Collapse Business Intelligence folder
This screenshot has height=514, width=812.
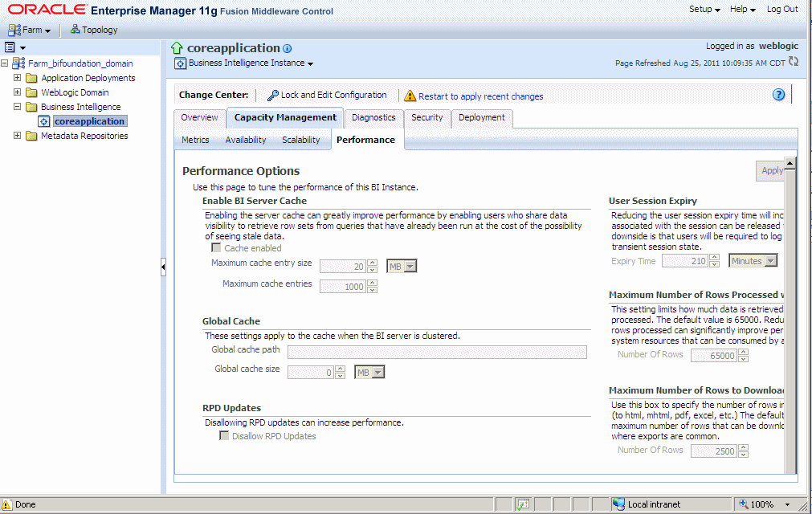pyautogui.click(x=17, y=107)
